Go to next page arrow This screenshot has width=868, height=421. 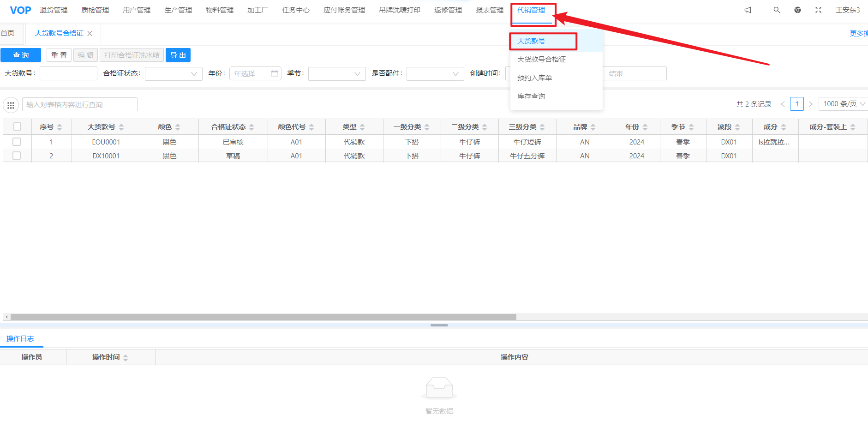(810, 104)
